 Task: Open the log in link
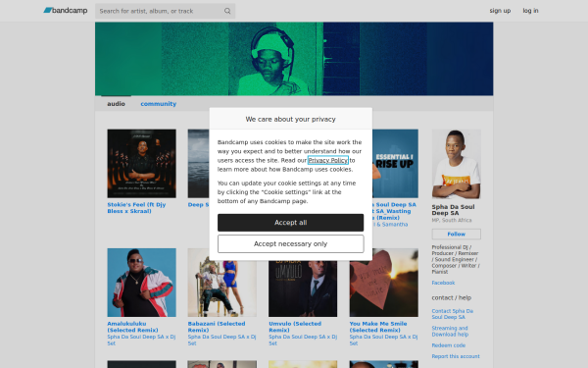(530, 11)
